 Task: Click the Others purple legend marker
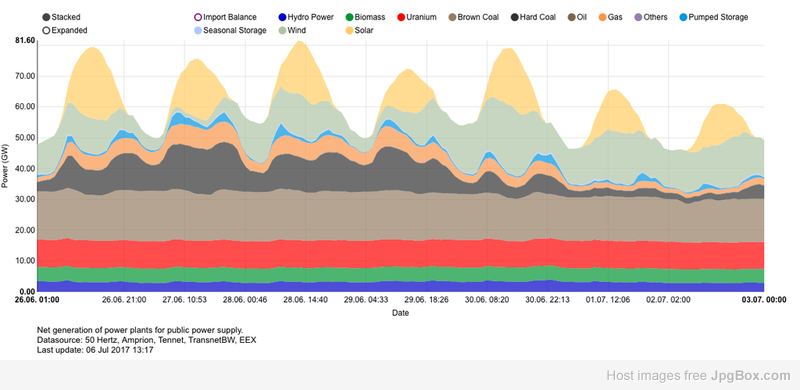(638, 17)
